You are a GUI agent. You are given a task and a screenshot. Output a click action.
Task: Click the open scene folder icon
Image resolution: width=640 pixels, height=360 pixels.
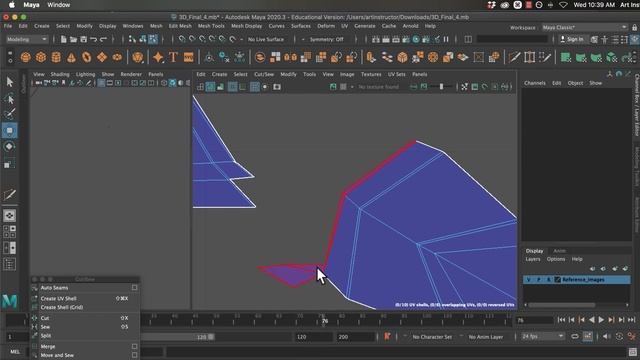(x=73, y=39)
